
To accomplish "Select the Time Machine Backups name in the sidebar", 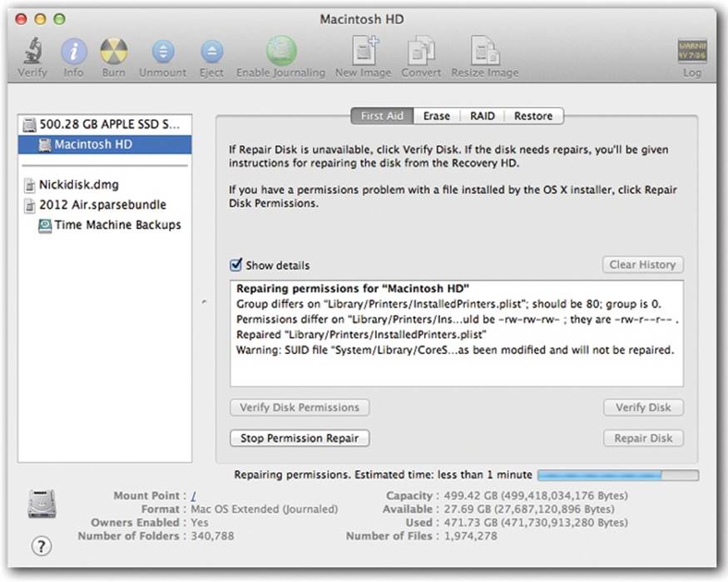I will (x=118, y=226).
